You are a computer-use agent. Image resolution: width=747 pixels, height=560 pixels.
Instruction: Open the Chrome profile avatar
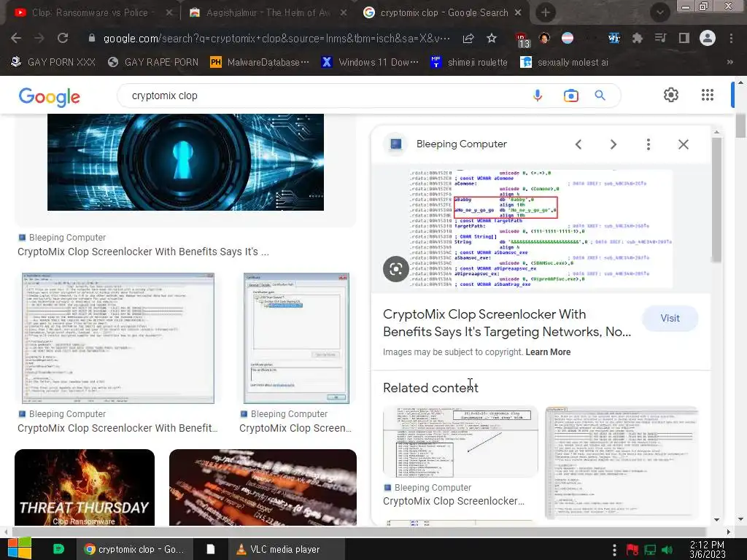click(x=708, y=38)
